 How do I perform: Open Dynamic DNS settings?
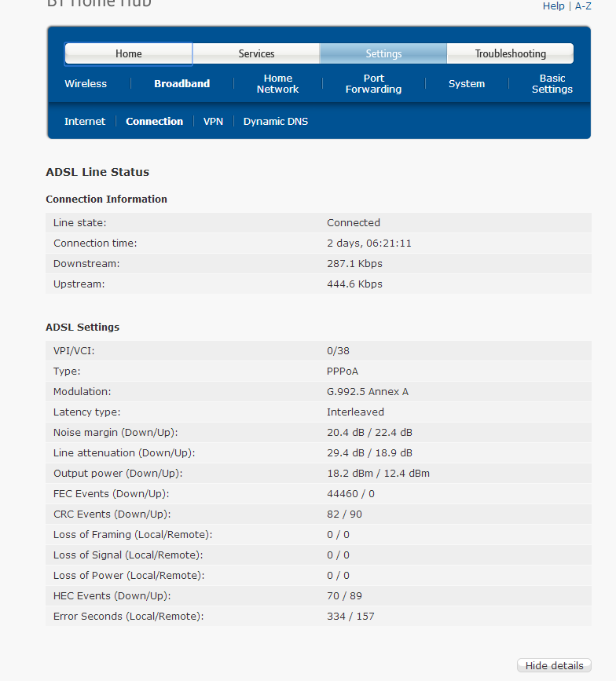276,122
